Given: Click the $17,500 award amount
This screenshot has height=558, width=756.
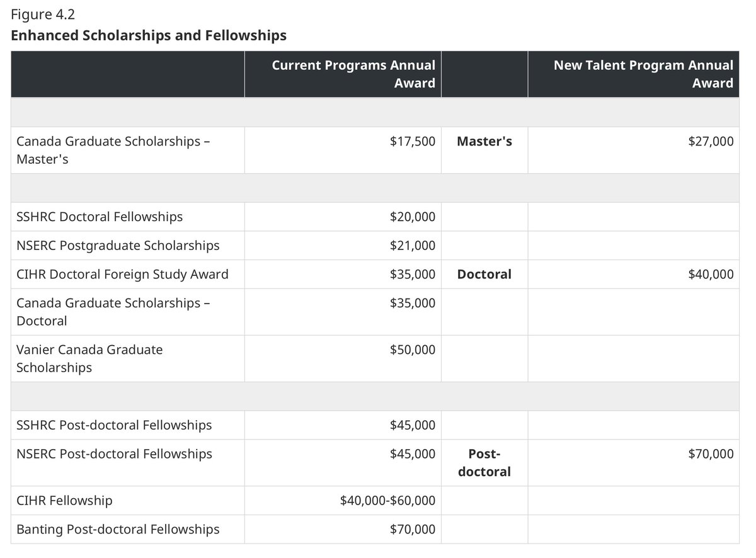Looking at the screenshot, I should click(x=412, y=141).
